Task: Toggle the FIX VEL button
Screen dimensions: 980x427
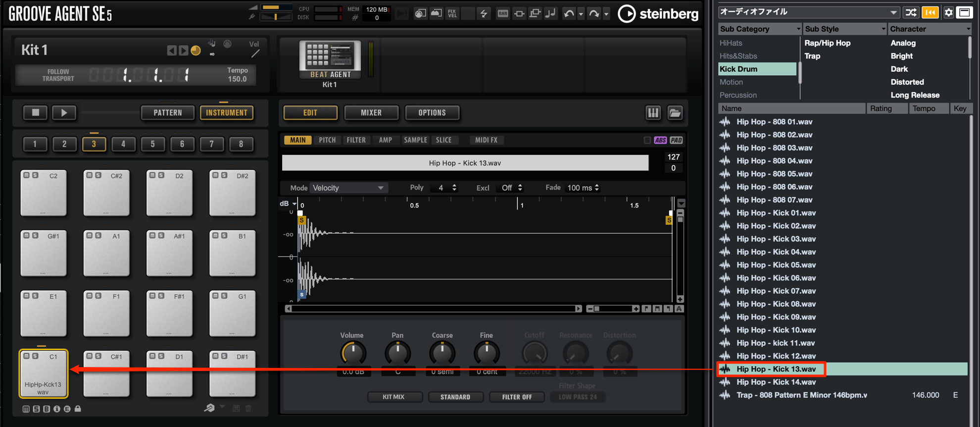Action: pos(452,14)
